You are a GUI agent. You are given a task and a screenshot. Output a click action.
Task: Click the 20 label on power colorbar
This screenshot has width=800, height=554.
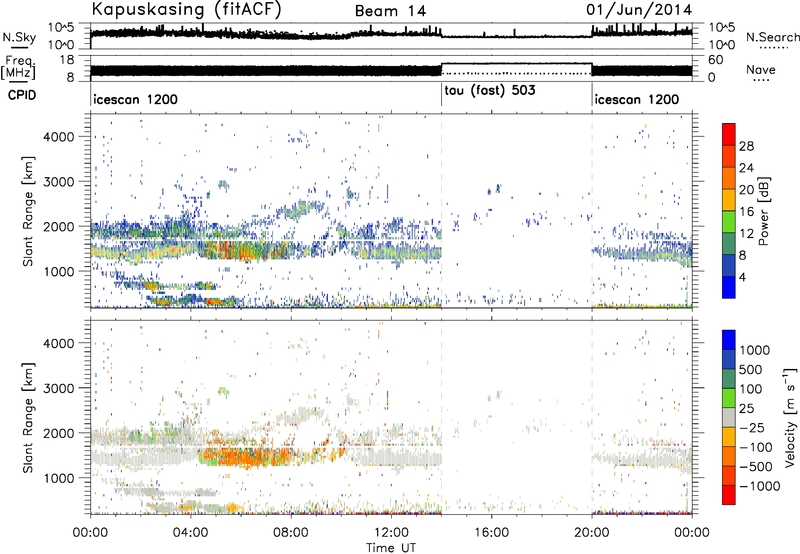pyautogui.click(x=746, y=190)
